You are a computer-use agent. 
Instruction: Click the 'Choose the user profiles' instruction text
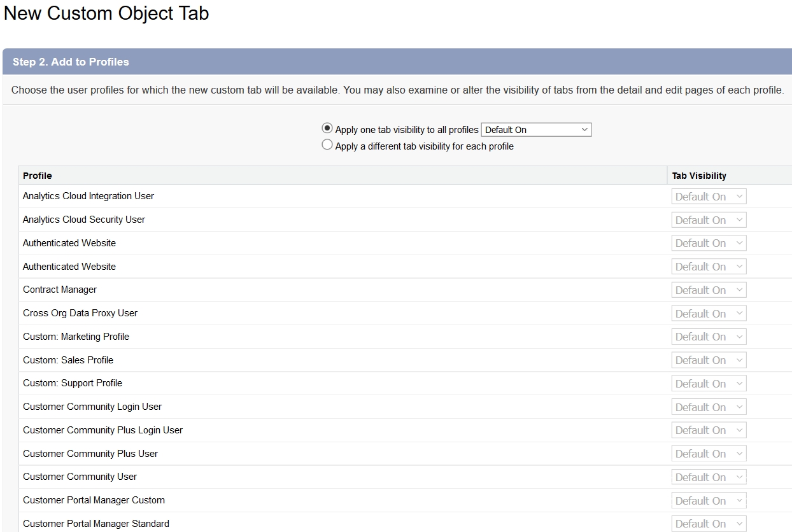click(397, 90)
